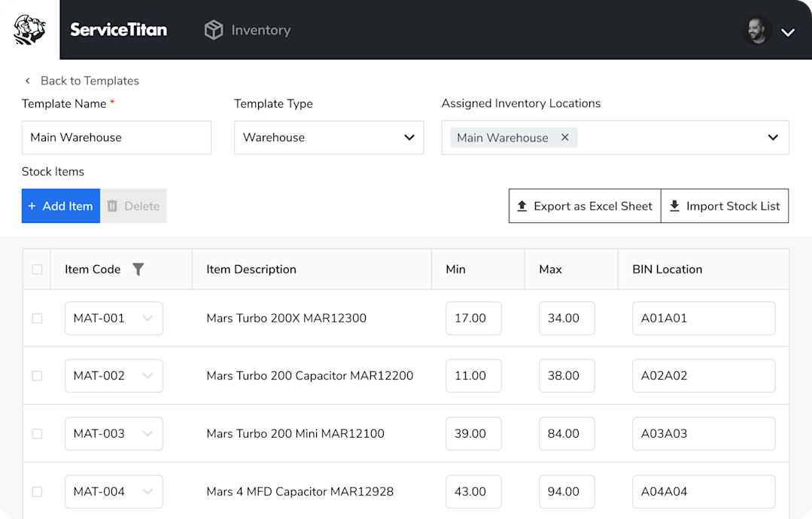812x519 pixels.
Task: Click the ServiceTitan mascot logo
Action: click(29, 29)
